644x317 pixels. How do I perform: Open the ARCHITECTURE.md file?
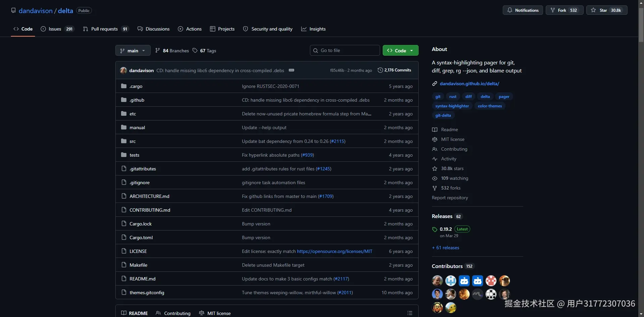149,196
